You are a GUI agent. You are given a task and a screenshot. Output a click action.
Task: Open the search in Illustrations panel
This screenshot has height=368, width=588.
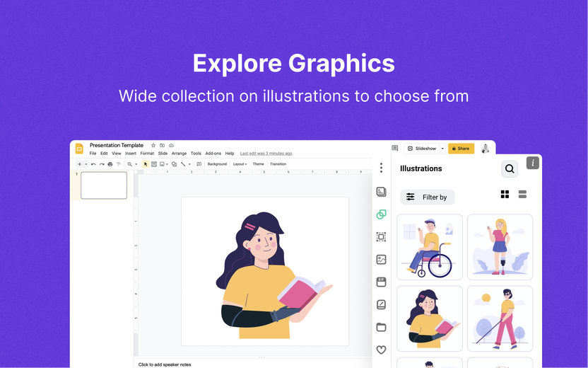pyautogui.click(x=510, y=169)
